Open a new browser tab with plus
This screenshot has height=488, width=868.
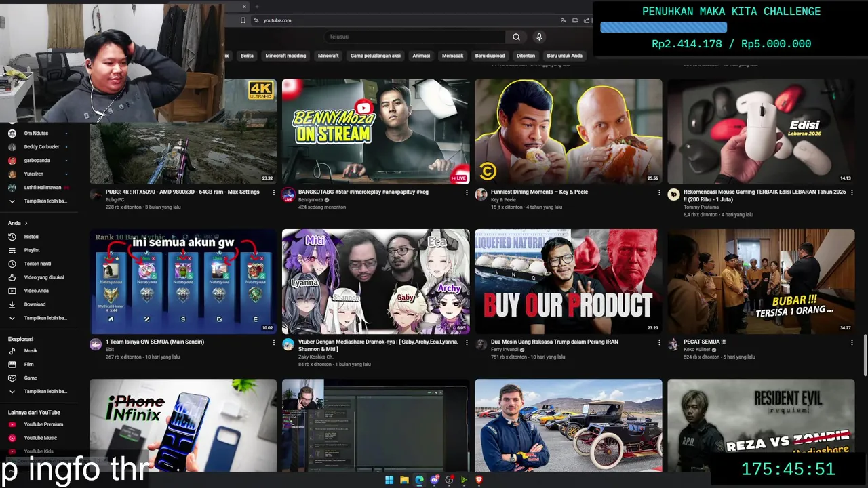[x=257, y=7]
